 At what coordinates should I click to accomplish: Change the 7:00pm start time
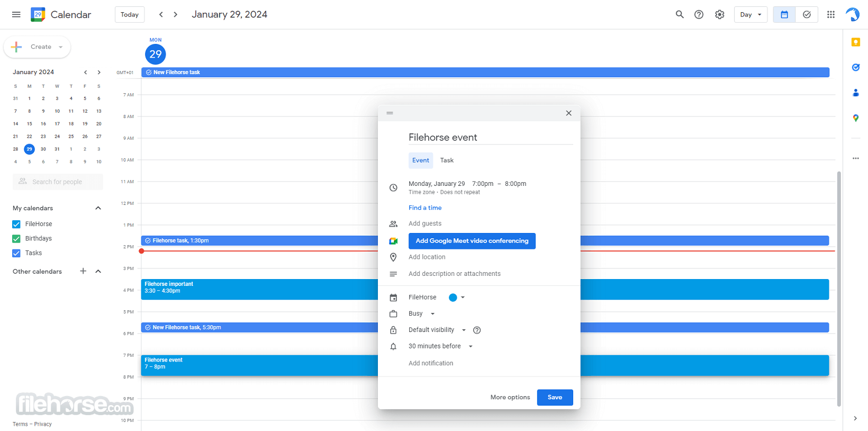pos(483,184)
